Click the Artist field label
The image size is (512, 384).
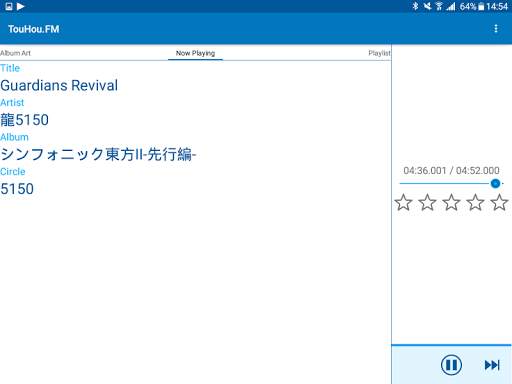tap(12, 102)
